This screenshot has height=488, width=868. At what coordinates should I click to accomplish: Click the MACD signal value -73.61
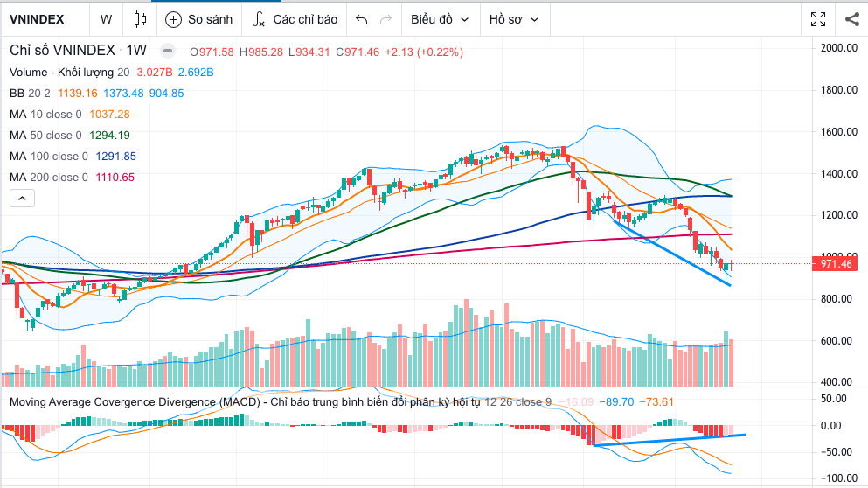point(656,402)
